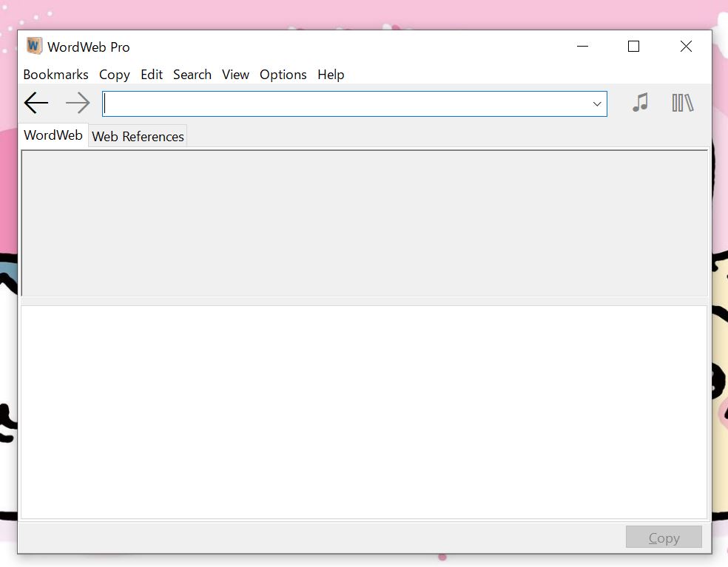The height and width of the screenshot is (567, 728).
Task: Open the View menu
Action: point(235,75)
